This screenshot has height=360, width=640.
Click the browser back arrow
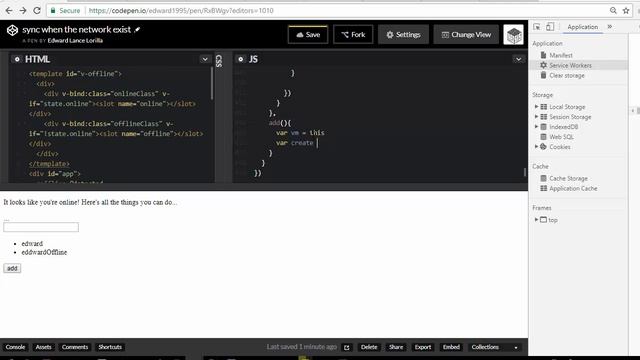click(9, 11)
